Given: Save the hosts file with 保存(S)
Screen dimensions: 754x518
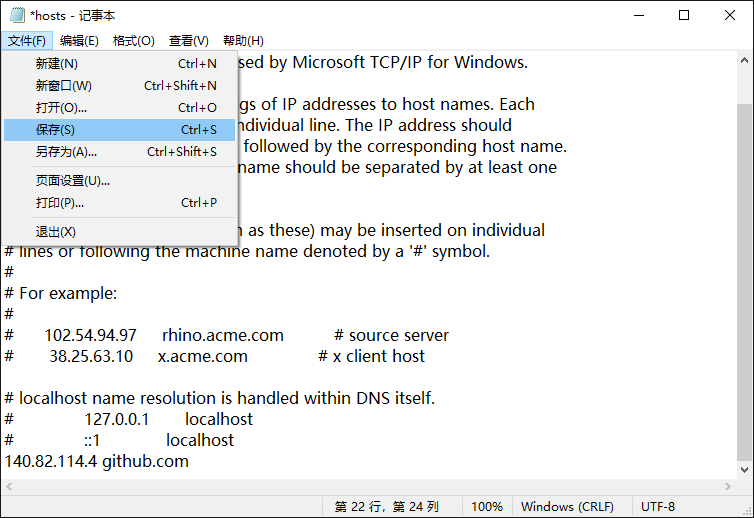Looking at the screenshot, I should [119, 130].
